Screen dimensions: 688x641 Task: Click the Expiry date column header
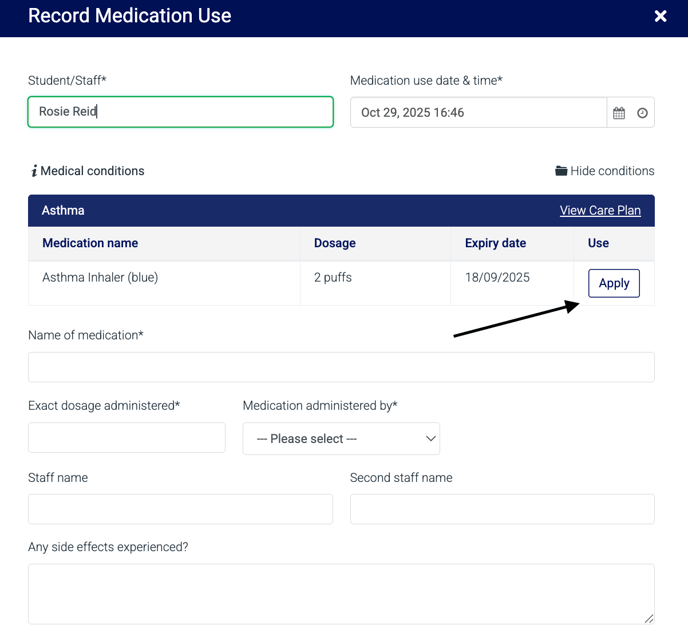pos(495,243)
